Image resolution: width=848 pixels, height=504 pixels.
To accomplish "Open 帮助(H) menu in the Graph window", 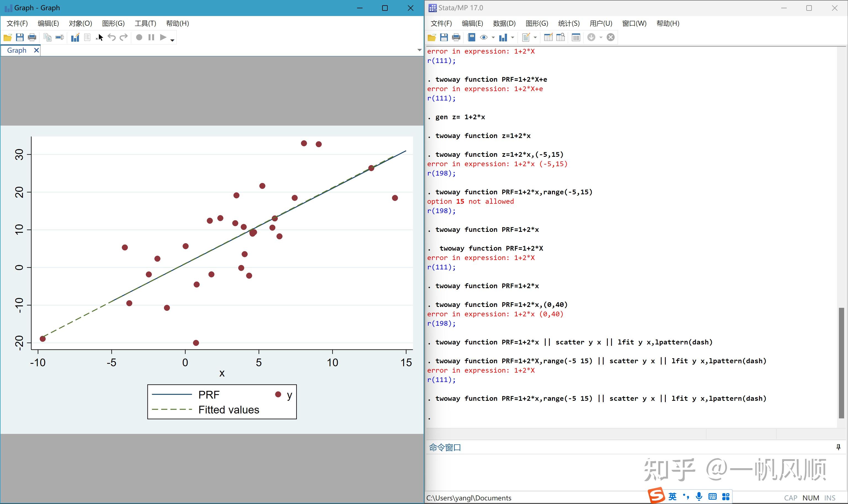I will [177, 23].
